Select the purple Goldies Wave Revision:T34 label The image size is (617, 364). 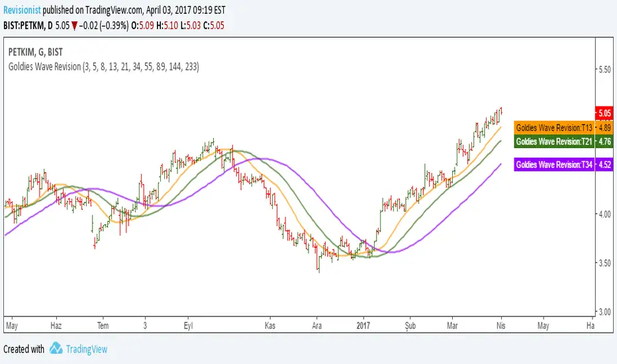(x=553, y=165)
